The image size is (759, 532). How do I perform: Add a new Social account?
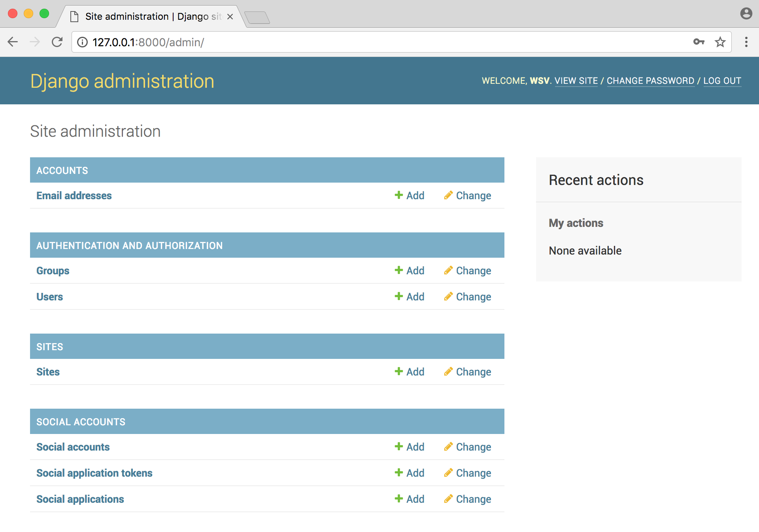pos(410,447)
